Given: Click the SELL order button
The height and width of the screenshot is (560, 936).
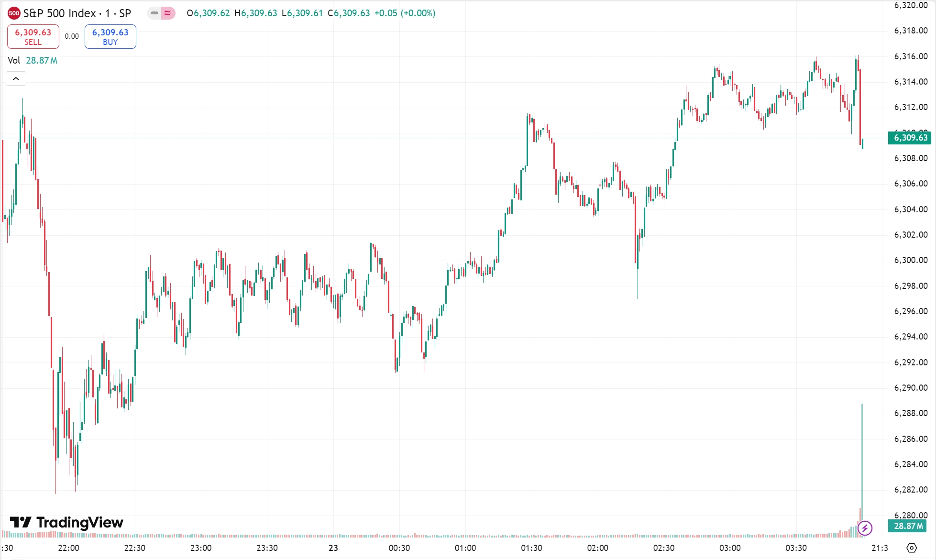Looking at the screenshot, I should [33, 36].
